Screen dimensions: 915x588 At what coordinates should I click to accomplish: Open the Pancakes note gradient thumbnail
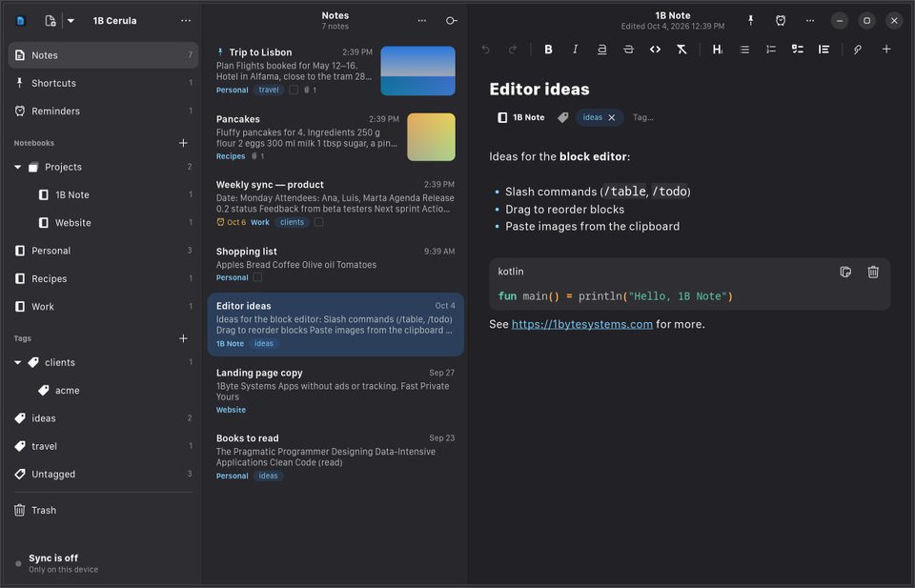click(x=431, y=137)
